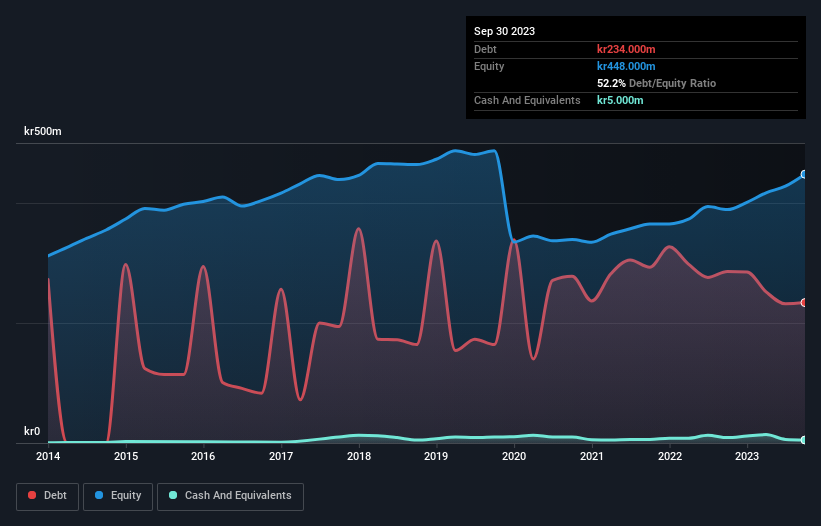
Task: Select the 2023 x-axis label
Action: (747, 456)
